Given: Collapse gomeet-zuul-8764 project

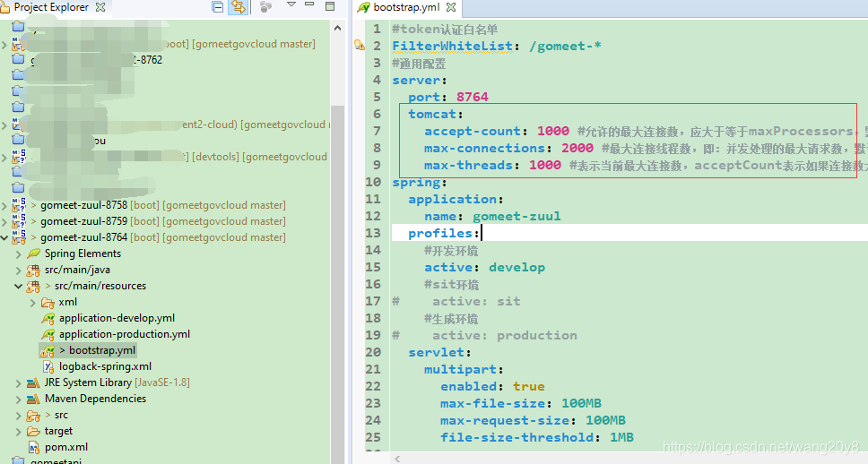Looking at the screenshot, I should [x=5, y=237].
